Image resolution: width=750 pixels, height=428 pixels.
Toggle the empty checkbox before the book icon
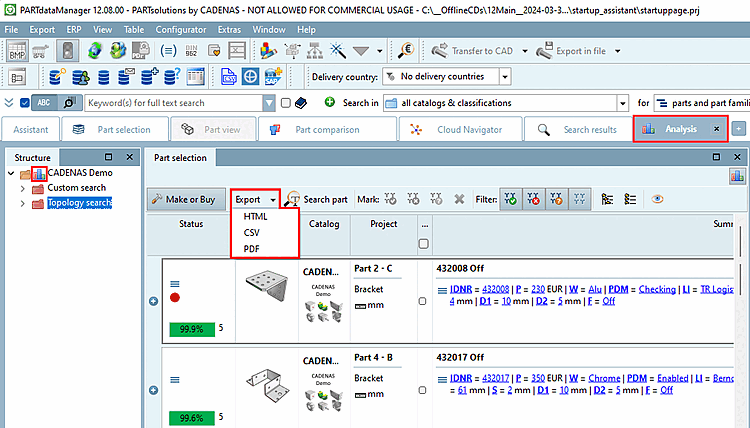coord(286,103)
